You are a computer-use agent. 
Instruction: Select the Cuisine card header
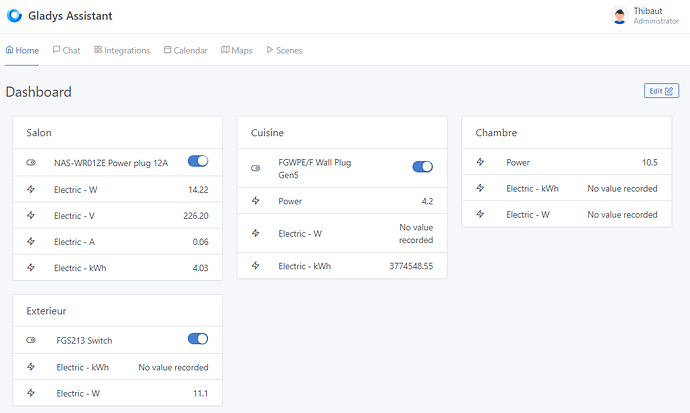[x=342, y=133]
